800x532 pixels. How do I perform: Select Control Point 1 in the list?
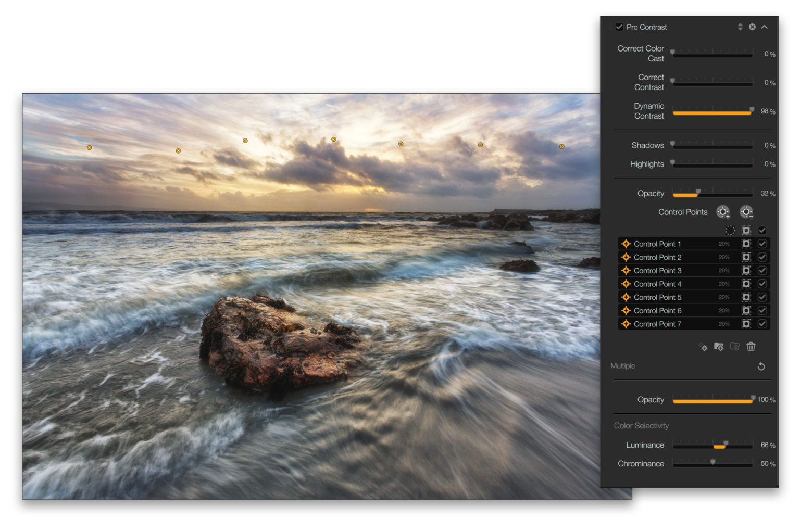tap(657, 244)
